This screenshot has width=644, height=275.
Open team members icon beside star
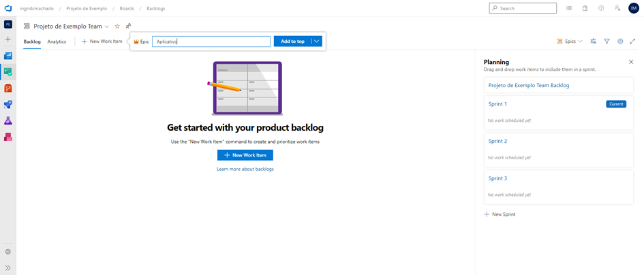(128, 26)
